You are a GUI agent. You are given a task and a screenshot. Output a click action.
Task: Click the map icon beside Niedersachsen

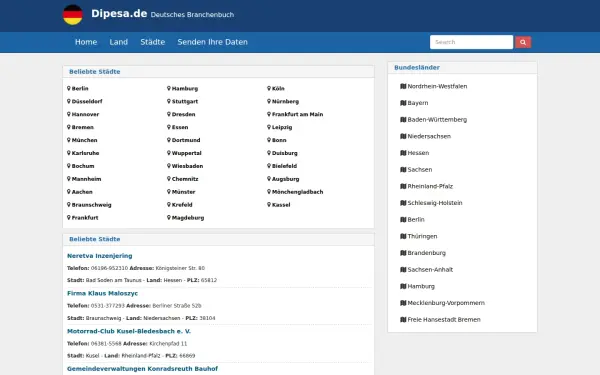tap(403, 136)
